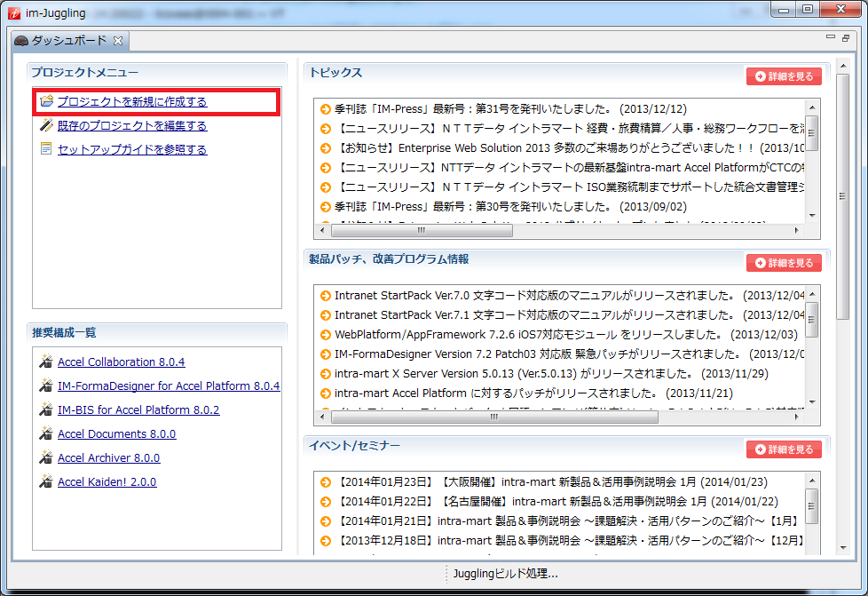Click arrow icon of 2013年12月18日 event

(x=326, y=541)
